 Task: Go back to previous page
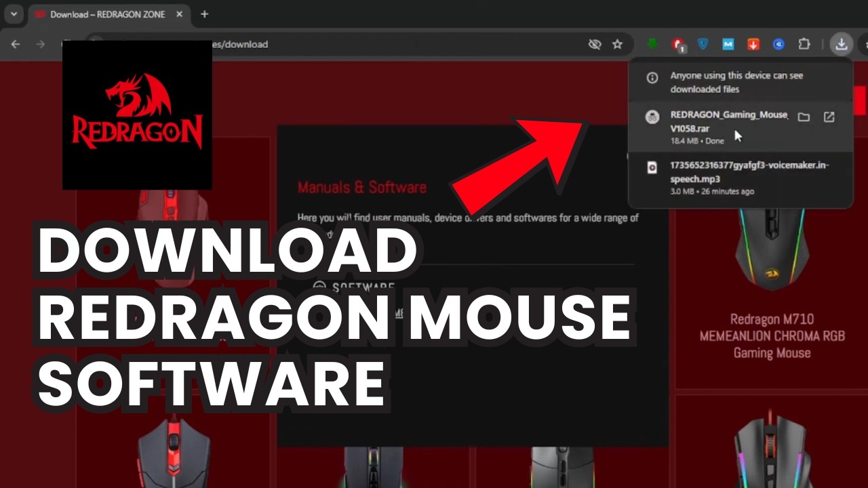(x=16, y=44)
